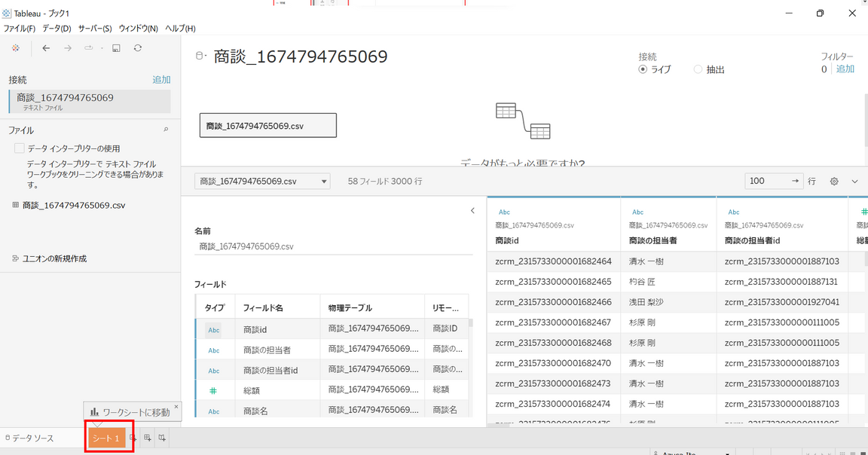Click the Abc type icon in 商談id field row
Image resolution: width=868 pixels, height=455 pixels.
(214, 330)
